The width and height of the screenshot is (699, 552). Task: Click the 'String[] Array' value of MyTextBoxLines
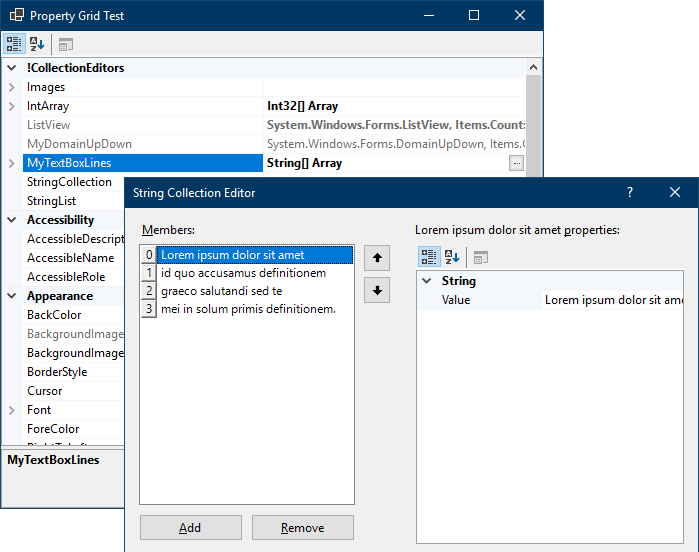click(304, 163)
